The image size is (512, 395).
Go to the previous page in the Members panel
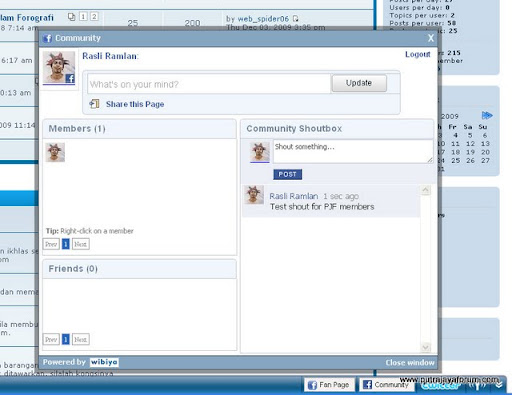pos(51,244)
